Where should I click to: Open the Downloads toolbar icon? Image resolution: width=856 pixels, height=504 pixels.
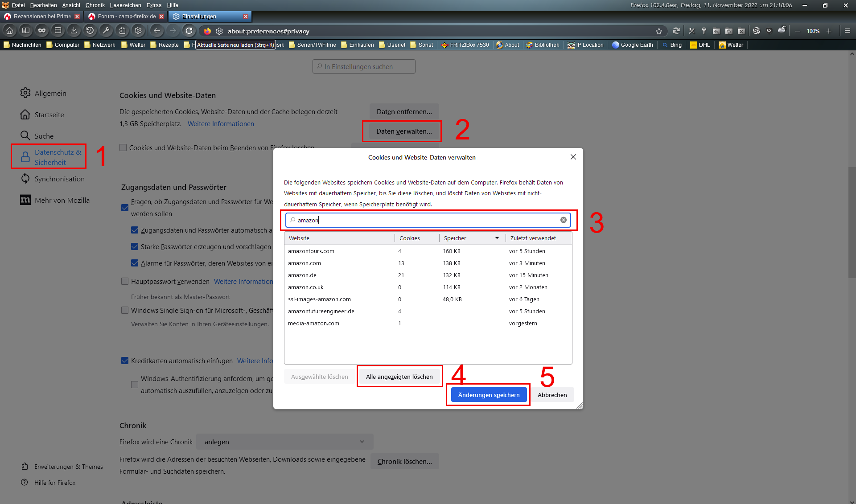(x=74, y=31)
